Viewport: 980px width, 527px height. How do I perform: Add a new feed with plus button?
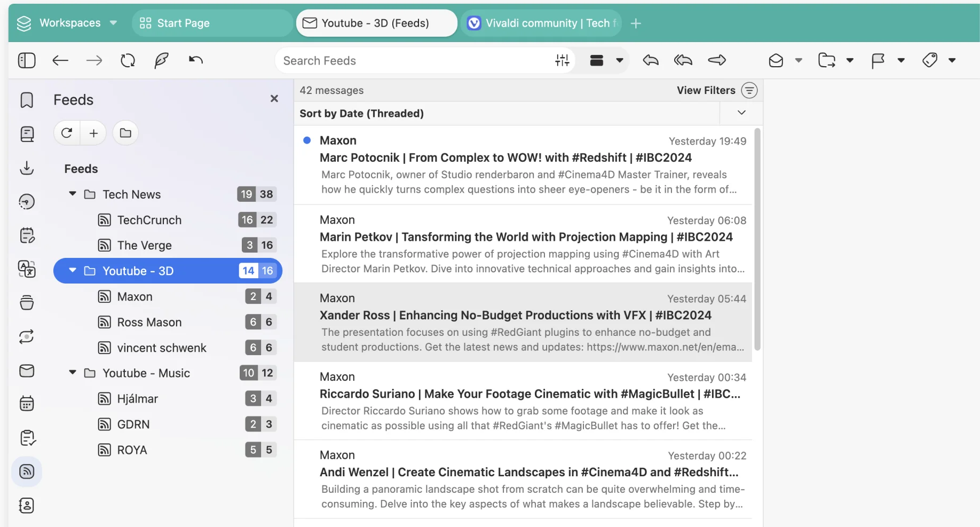coord(93,133)
